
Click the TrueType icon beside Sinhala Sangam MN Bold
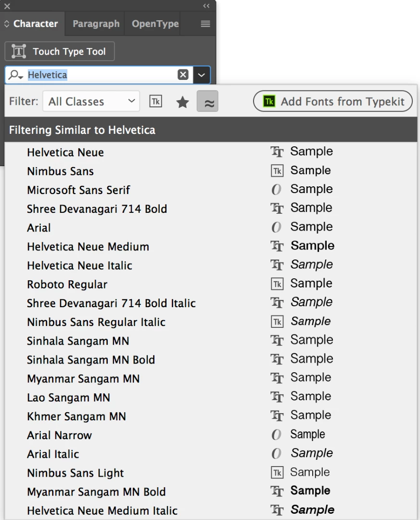[x=277, y=360]
